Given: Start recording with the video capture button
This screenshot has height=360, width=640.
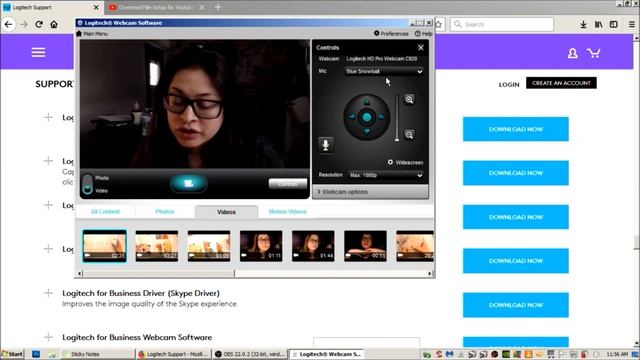Looking at the screenshot, I should pos(188,183).
